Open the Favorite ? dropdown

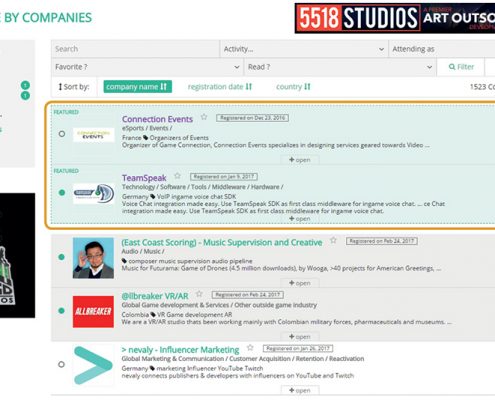[x=147, y=67]
